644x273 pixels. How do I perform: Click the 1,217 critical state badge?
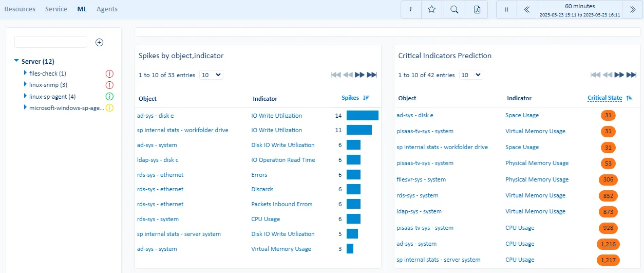tap(608, 260)
